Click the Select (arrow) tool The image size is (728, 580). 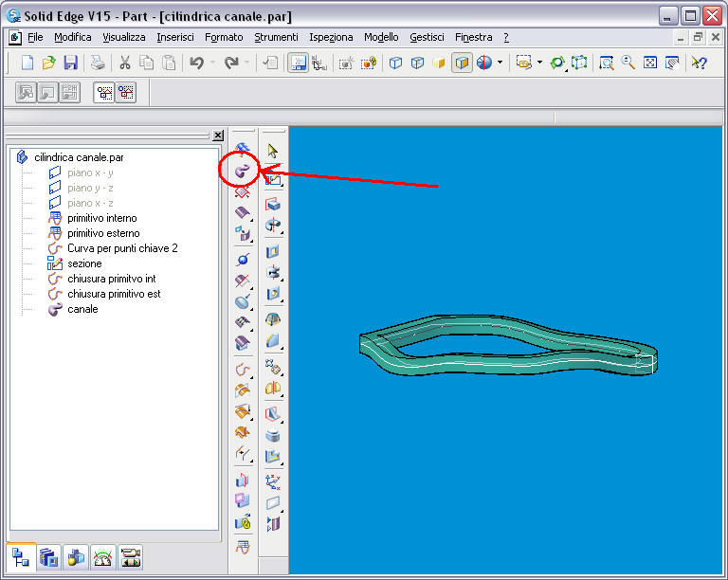pos(273,151)
